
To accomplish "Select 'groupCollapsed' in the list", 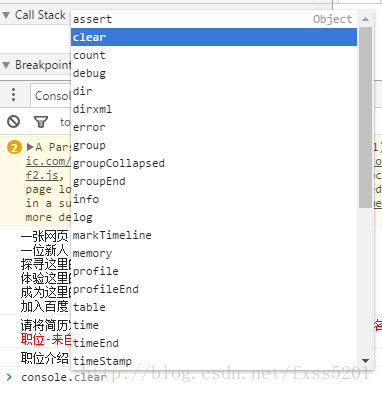I will tap(214, 163).
